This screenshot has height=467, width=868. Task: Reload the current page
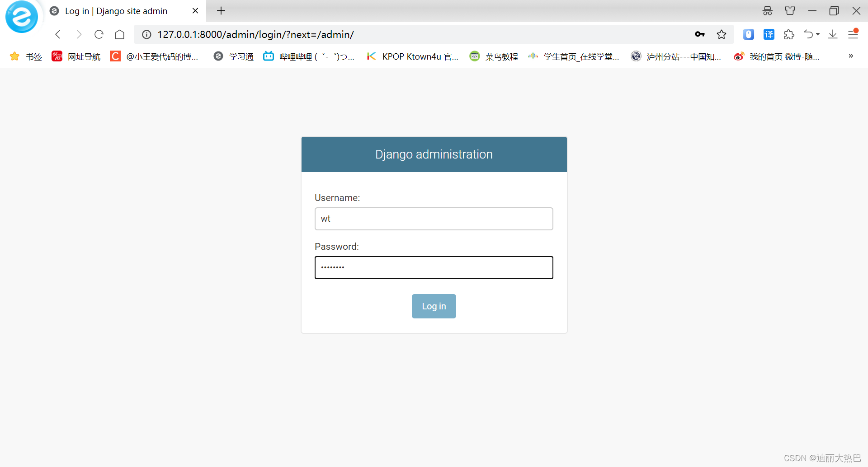(99, 34)
